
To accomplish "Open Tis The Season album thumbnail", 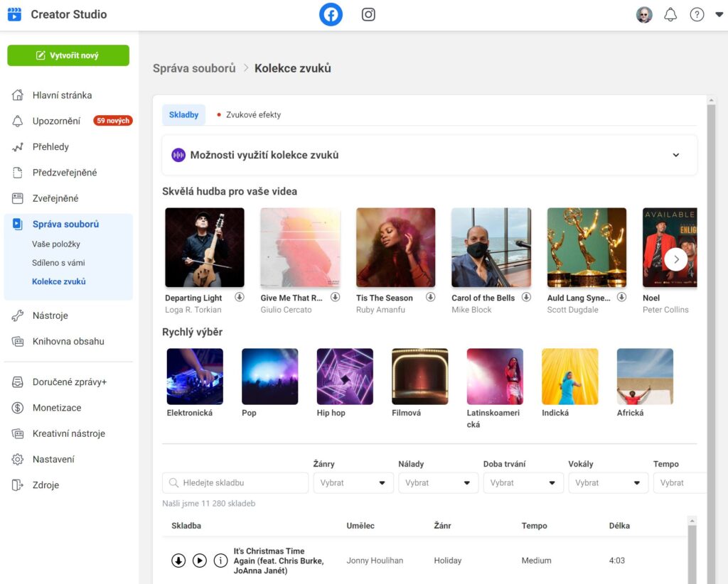I will [x=395, y=247].
